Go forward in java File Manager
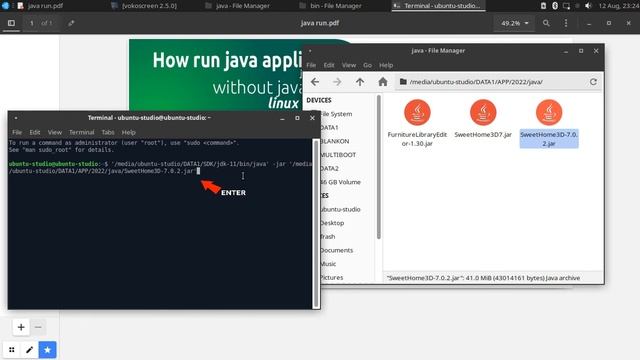The image size is (640, 360). (337, 82)
